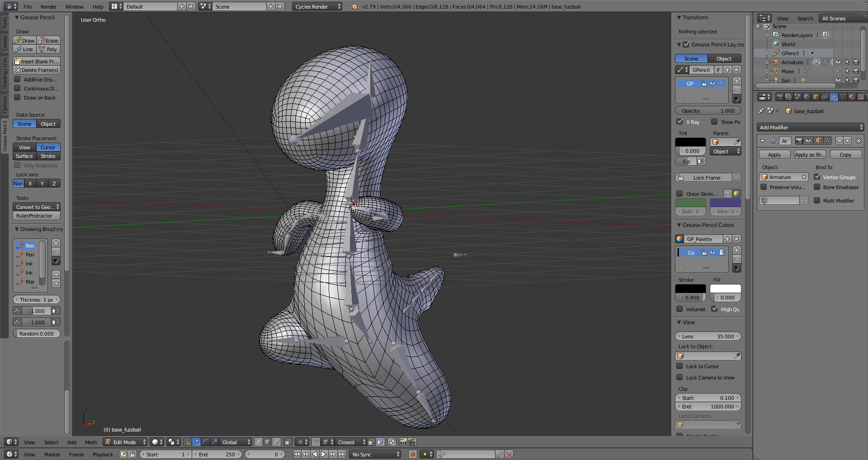The height and width of the screenshot is (460, 868).
Task: Enable Bone Envelopes checkbox
Action: [x=817, y=187]
